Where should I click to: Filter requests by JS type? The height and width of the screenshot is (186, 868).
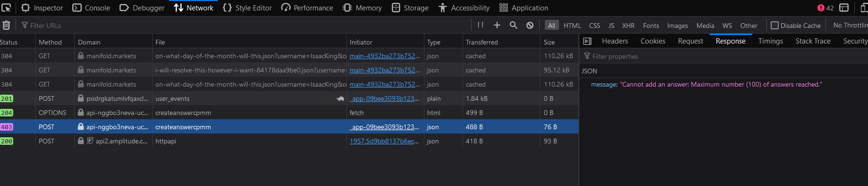tap(611, 26)
